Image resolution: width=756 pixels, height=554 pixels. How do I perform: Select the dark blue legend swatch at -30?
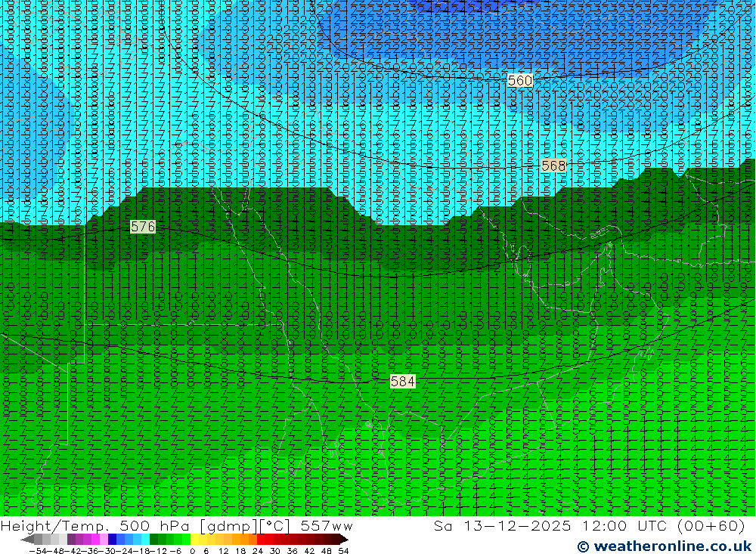click(x=112, y=539)
